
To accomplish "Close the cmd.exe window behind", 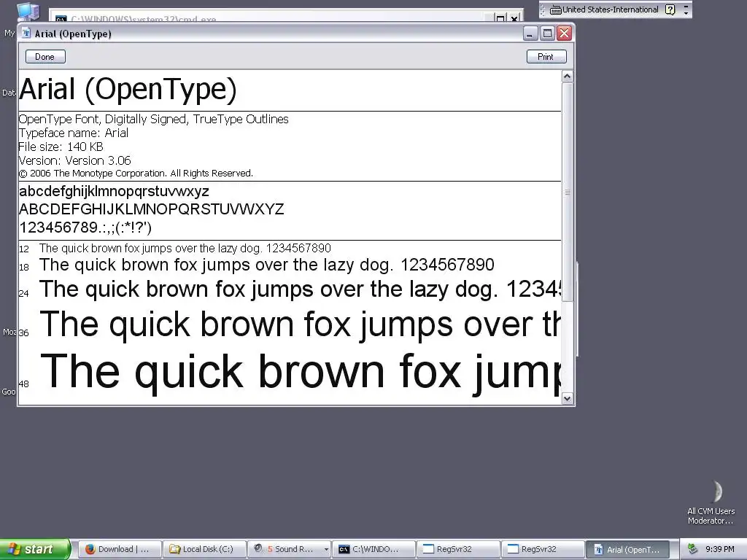I will pyautogui.click(x=514, y=18).
